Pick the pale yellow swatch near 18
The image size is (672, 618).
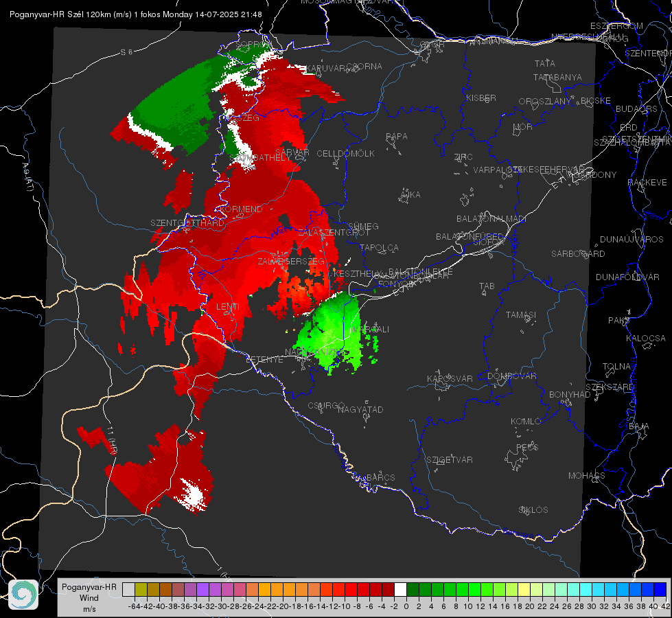524,589
